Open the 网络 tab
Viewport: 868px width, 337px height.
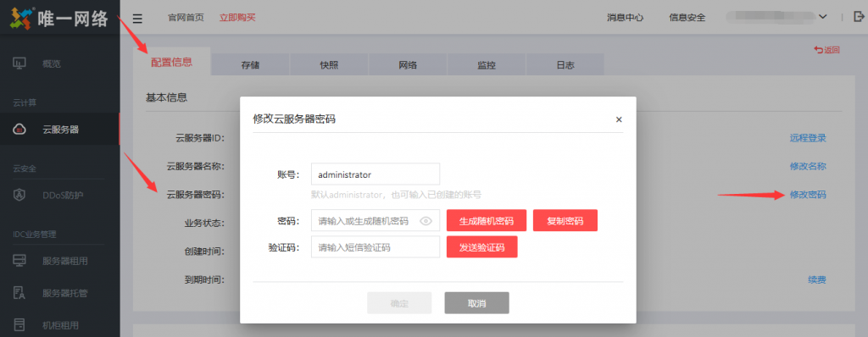pos(408,64)
